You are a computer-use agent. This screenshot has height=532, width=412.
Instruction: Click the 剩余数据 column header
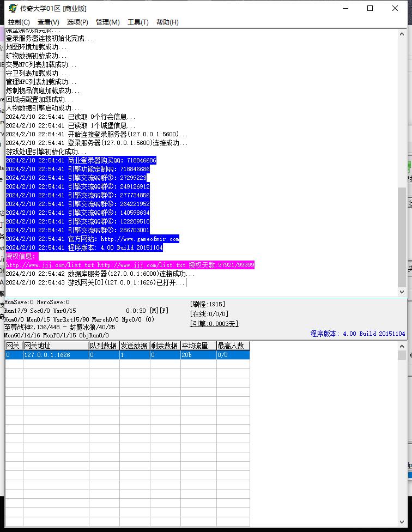pyautogui.click(x=165, y=346)
